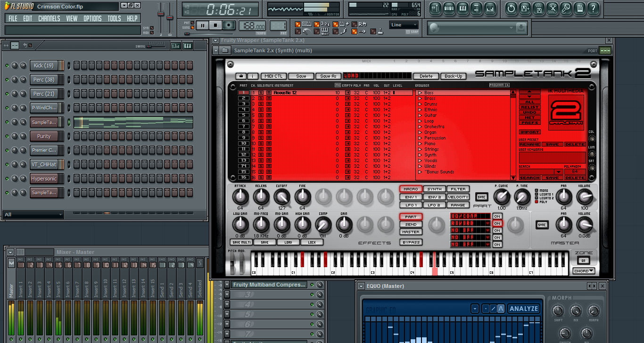This screenshot has height=343, width=644.
Task: Open the FILE menu
Action: click(x=13, y=18)
